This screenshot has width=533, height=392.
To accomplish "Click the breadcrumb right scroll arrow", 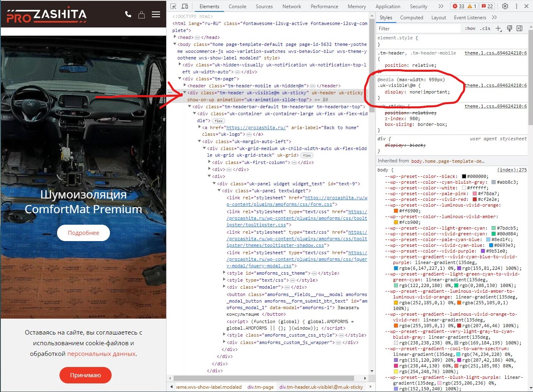I will pos(371,387).
